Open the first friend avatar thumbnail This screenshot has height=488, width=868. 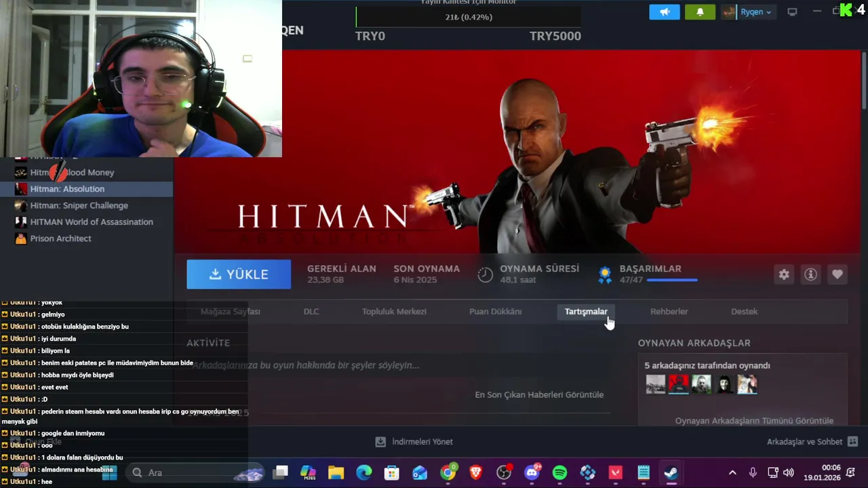[656, 384]
